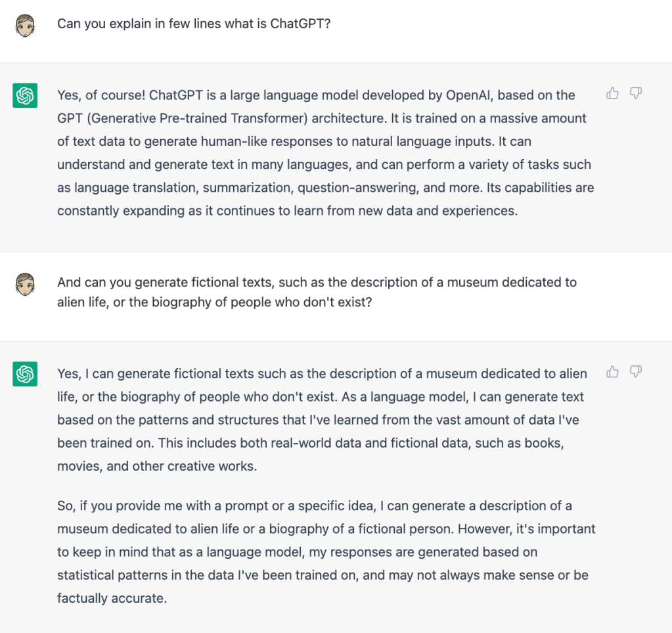Click the user avatar beside the museum question
672x633 pixels.
(25, 284)
